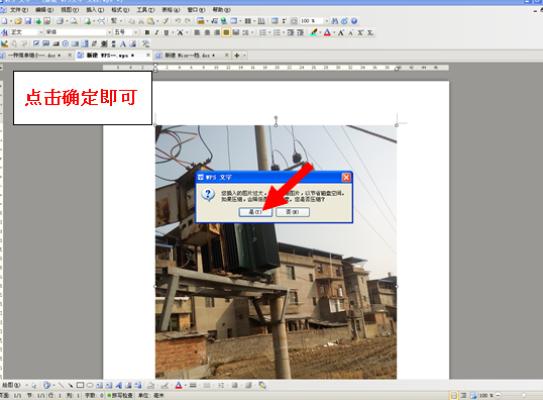
Task: Click the align center icon
Action: click(207, 33)
